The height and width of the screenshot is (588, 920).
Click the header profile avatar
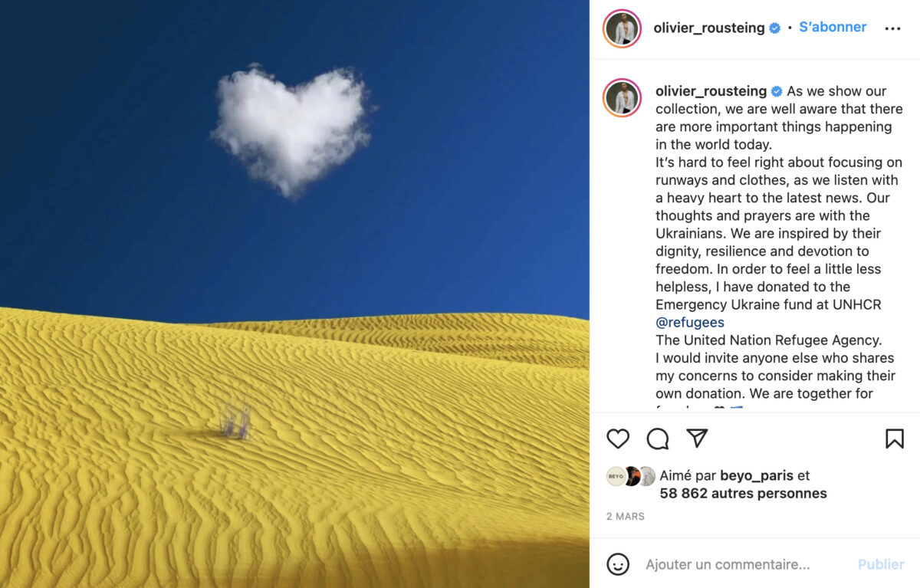point(622,28)
